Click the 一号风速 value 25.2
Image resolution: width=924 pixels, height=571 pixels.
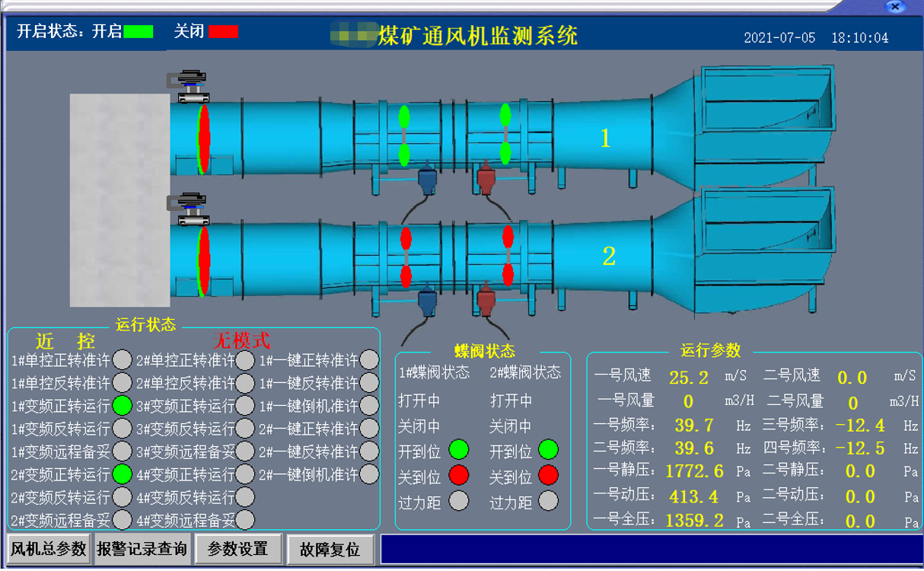point(689,378)
